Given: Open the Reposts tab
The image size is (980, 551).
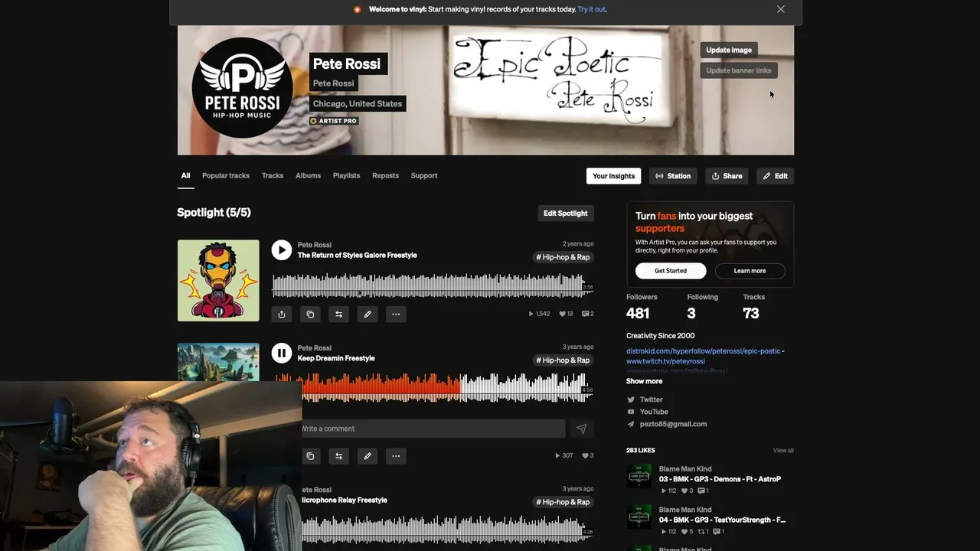Looking at the screenshot, I should (x=385, y=176).
